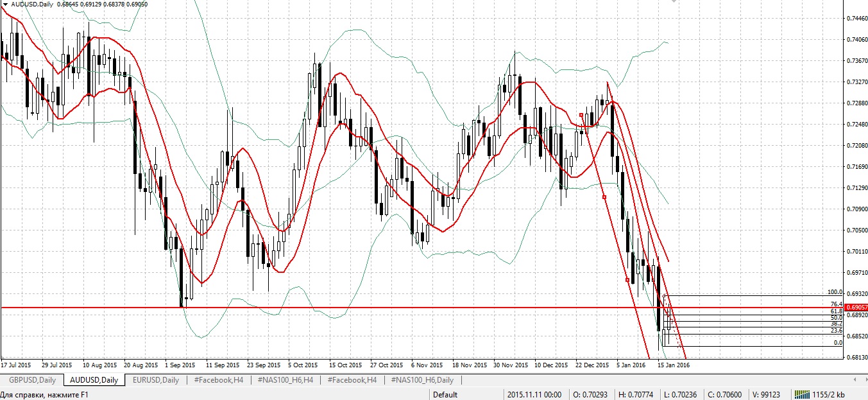868x400 pixels.
Task: Click the Fibonacci 61.8 level label
Action: [x=836, y=311]
